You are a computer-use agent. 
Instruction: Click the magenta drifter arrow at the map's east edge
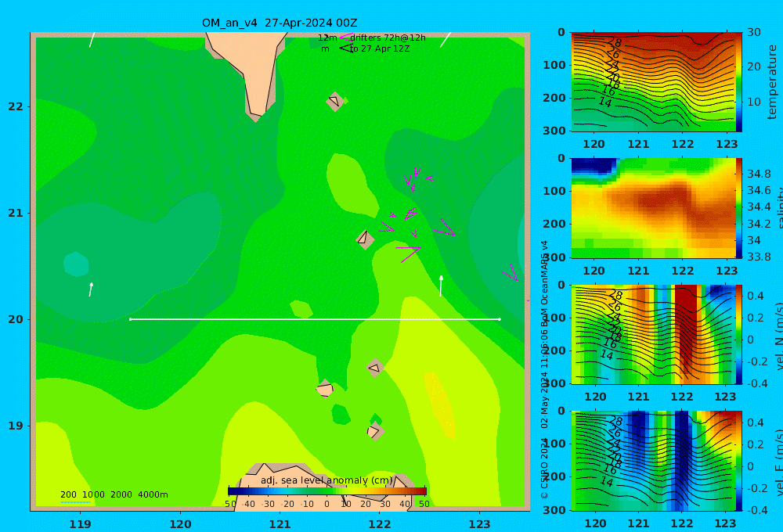(511, 273)
